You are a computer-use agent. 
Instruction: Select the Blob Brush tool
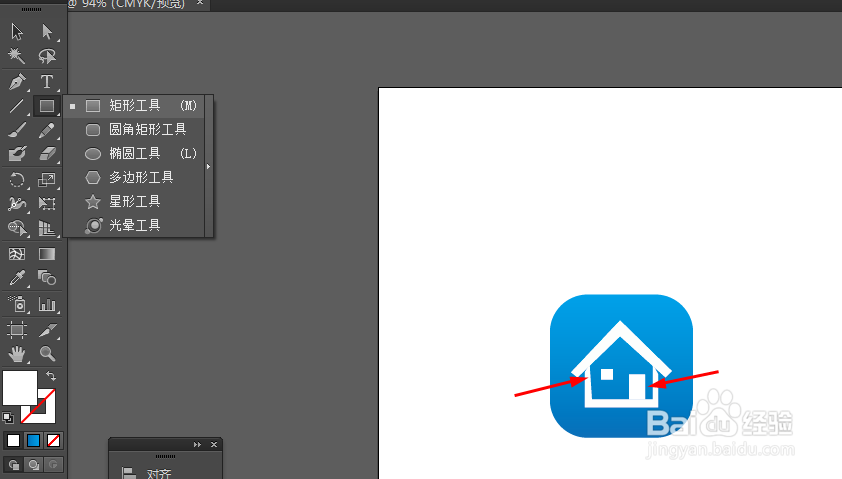17,154
